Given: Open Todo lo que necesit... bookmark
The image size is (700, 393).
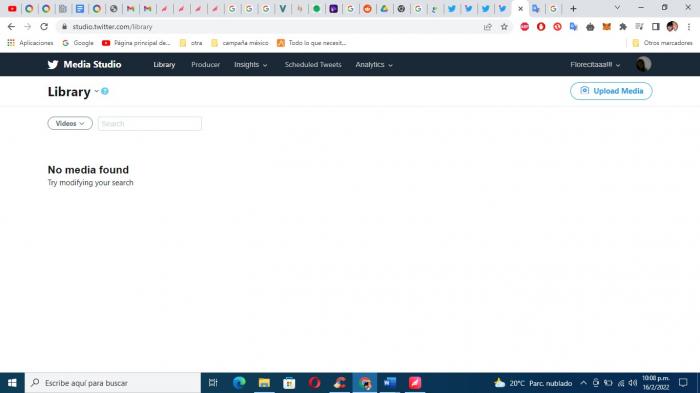Looking at the screenshot, I should (312, 43).
